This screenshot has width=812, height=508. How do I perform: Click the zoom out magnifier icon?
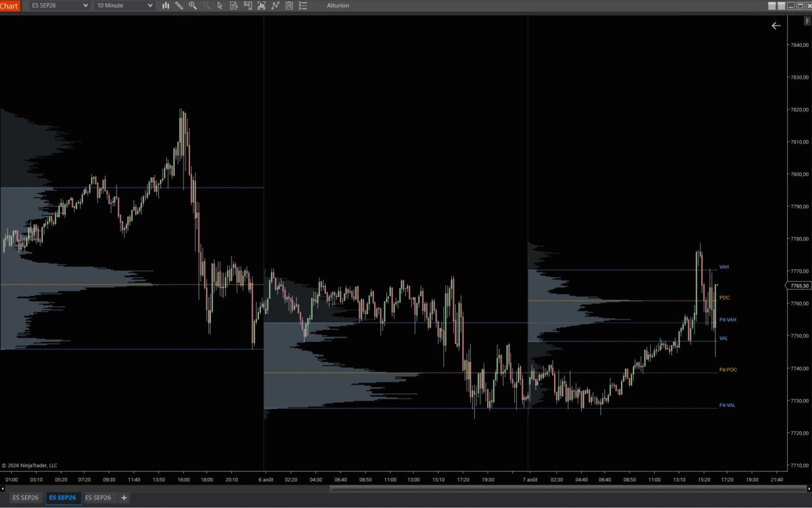[x=207, y=6]
